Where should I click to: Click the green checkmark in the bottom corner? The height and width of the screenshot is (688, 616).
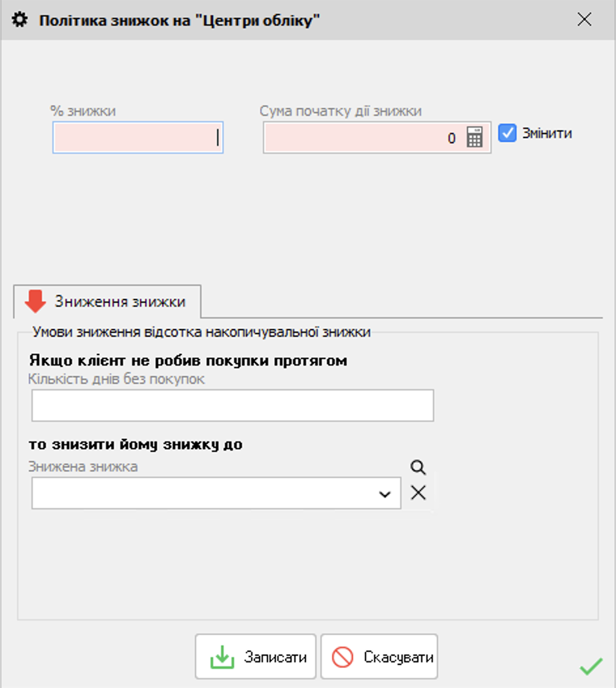click(591, 666)
